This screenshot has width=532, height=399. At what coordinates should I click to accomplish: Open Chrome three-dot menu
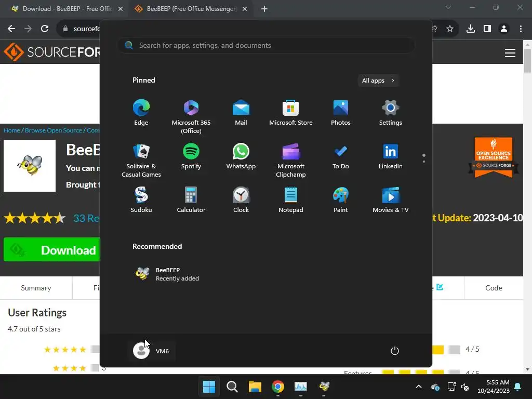(x=521, y=29)
